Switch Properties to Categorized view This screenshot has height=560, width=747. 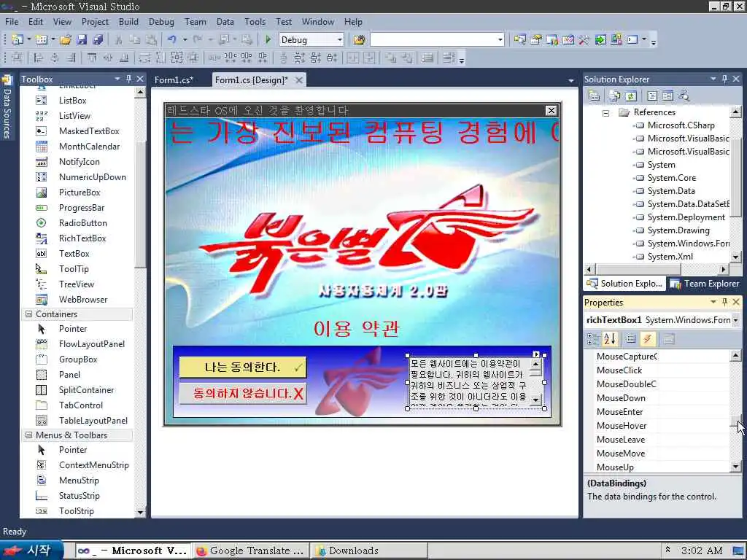(x=593, y=339)
